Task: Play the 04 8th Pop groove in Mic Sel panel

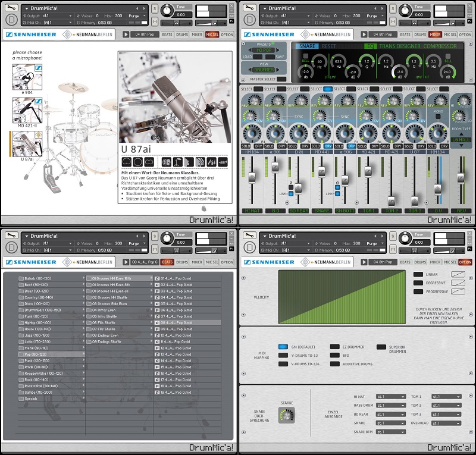Action: coord(126,34)
